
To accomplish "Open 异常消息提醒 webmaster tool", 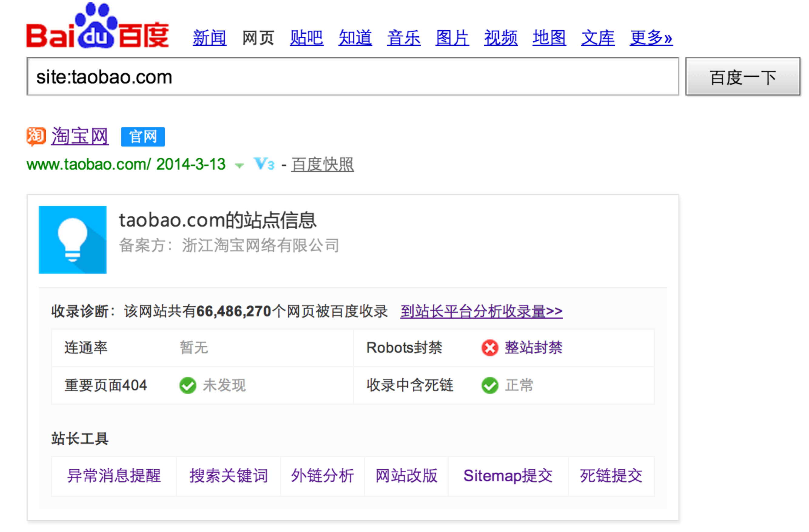I will coord(114,476).
